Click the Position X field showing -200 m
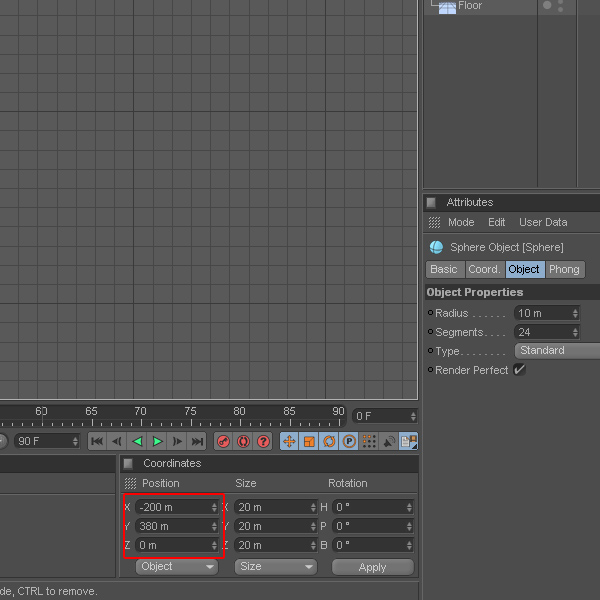600x600 pixels. click(177, 507)
